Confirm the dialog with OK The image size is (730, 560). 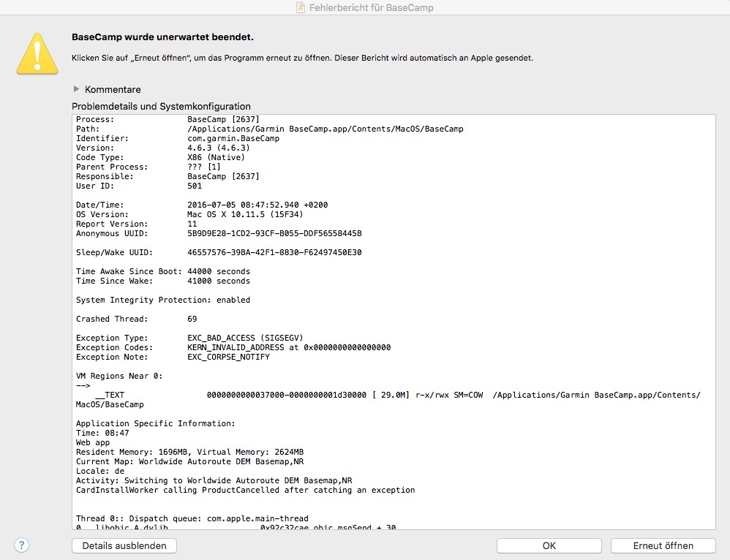click(549, 545)
